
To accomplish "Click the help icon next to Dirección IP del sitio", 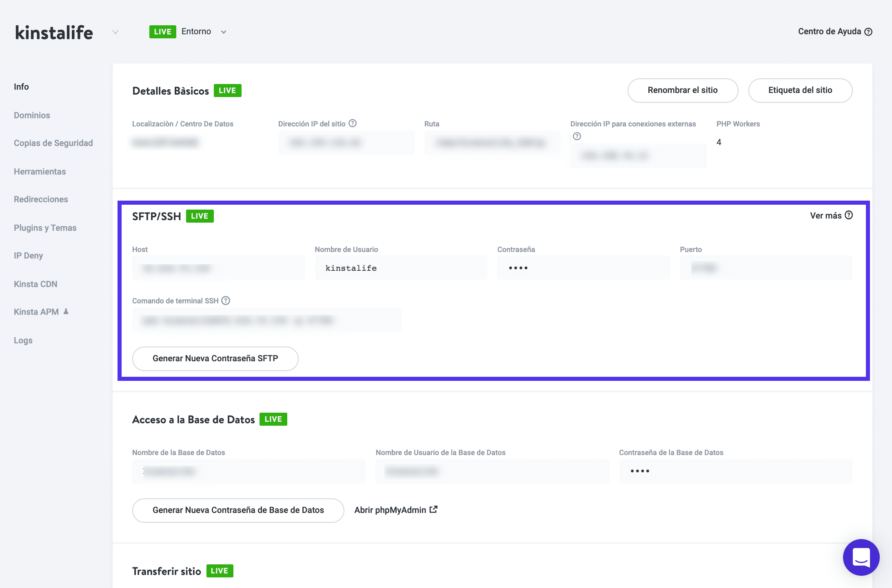I will click(353, 123).
